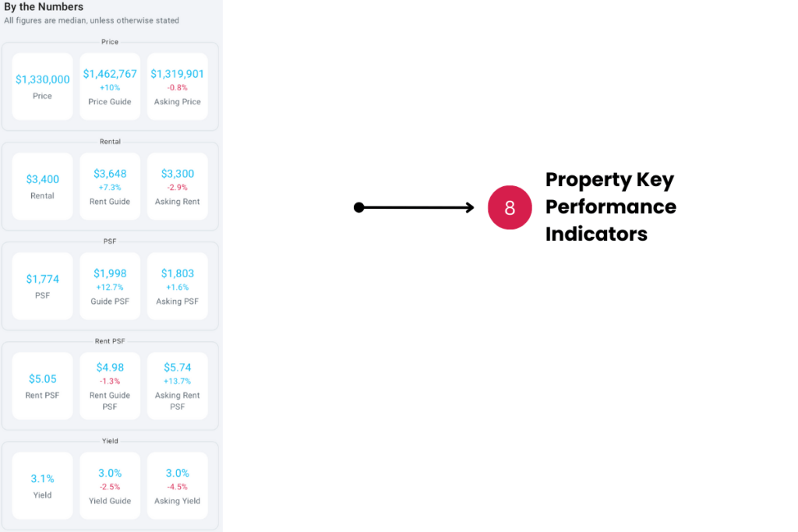Click the $5.05 Rent PSF card

pos(43,386)
